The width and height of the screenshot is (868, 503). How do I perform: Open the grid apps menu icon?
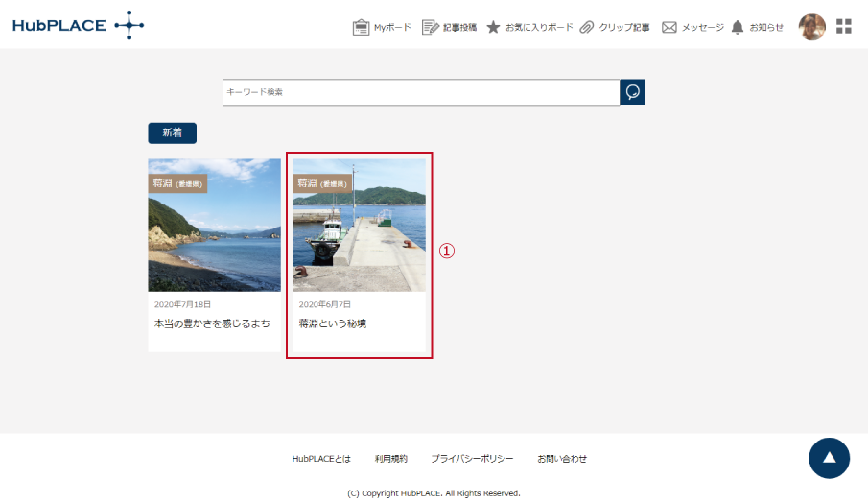(x=844, y=26)
